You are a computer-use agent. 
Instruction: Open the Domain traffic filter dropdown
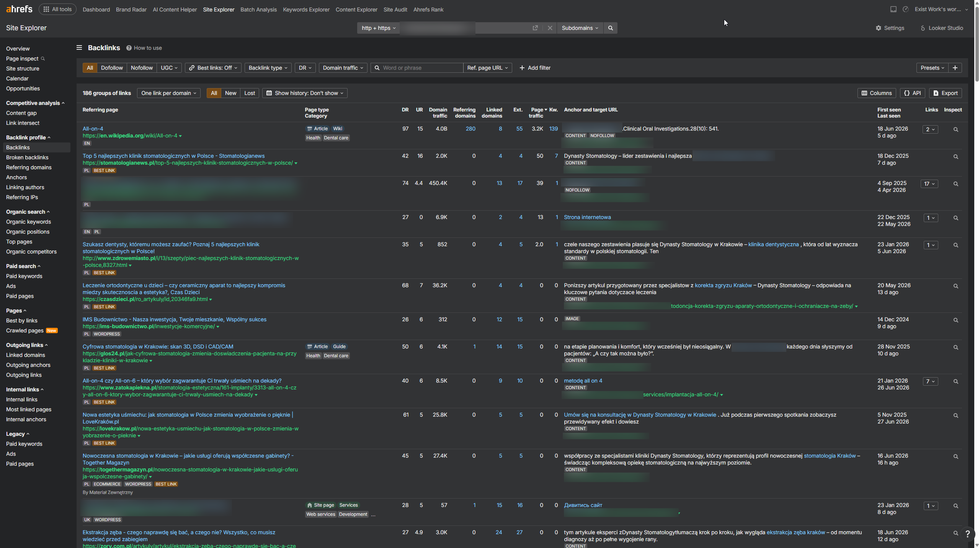343,68
